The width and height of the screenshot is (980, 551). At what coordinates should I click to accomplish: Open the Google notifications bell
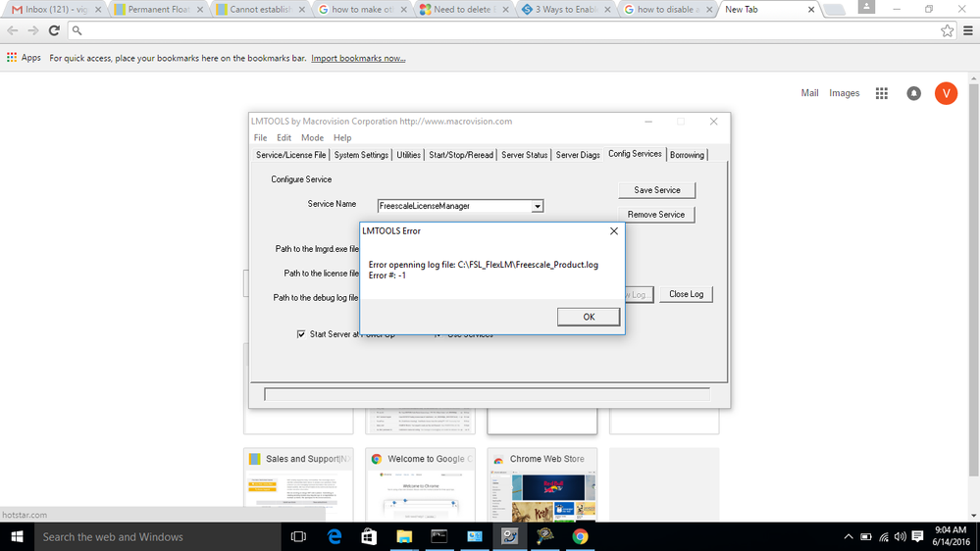tap(913, 93)
